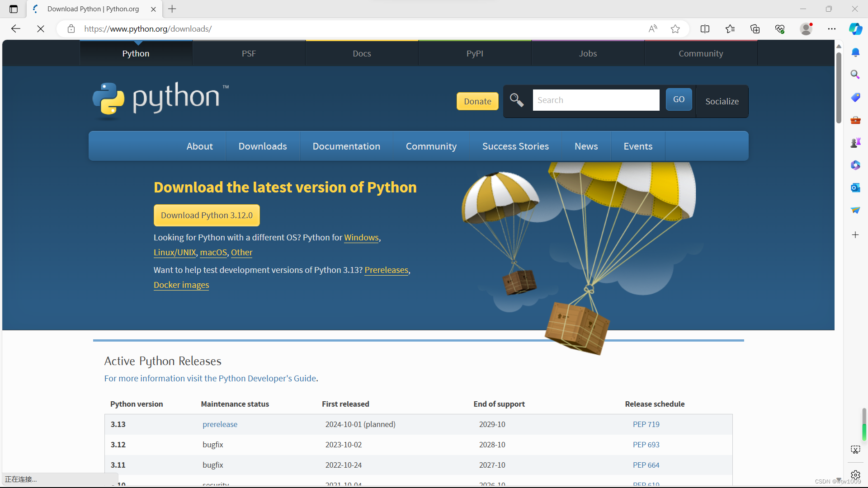The height and width of the screenshot is (488, 868).
Task: Open Drop paper plane icon in sidebar
Action: point(855,210)
